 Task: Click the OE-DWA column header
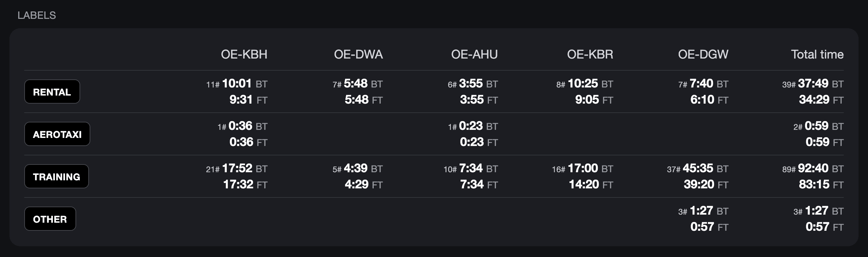tap(358, 54)
